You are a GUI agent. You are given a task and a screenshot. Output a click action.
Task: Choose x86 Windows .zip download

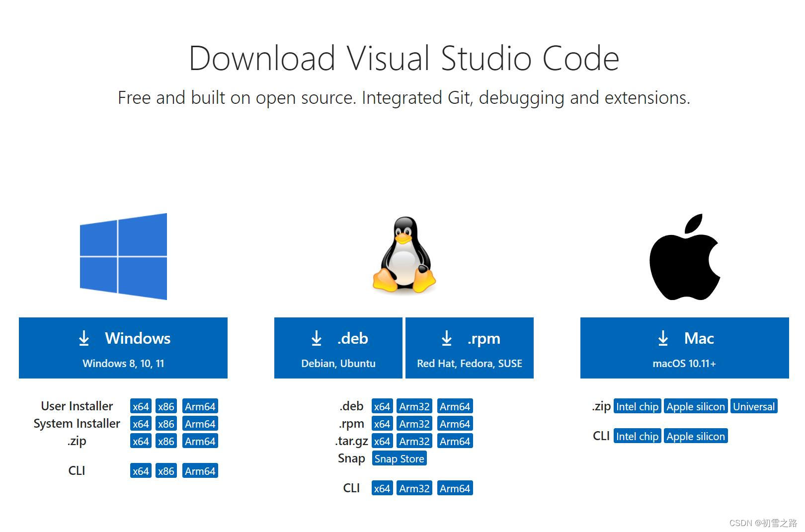pos(166,441)
